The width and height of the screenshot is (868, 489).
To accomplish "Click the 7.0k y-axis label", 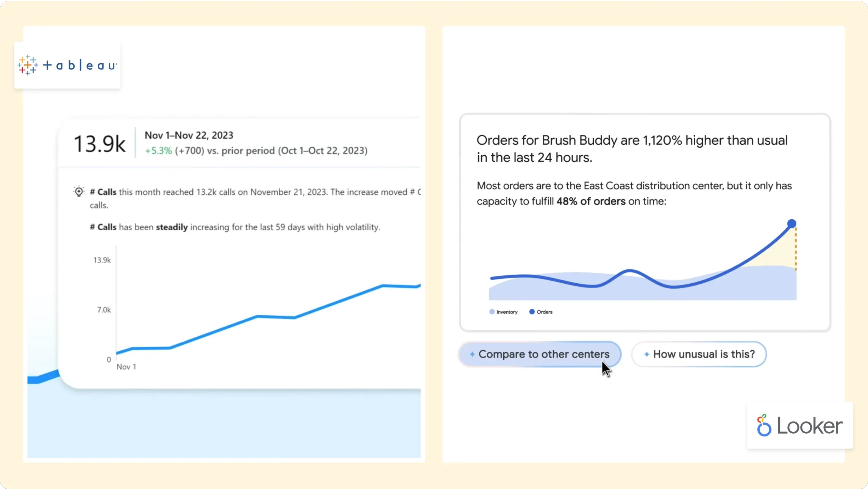I will (x=104, y=310).
